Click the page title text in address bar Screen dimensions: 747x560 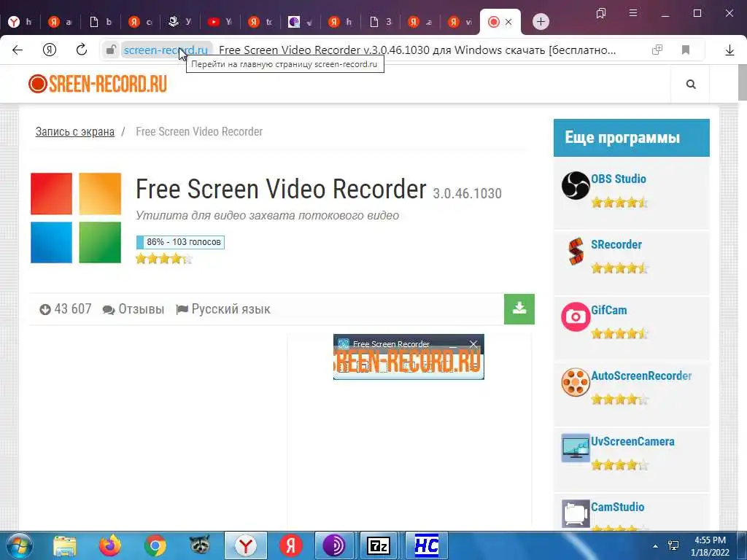click(417, 50)
